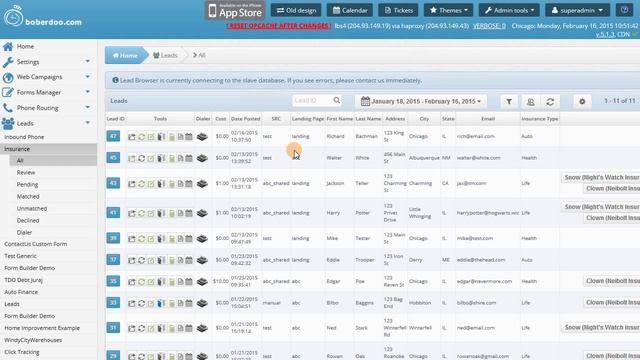640x360 pixels.
Task: Open Tickets from the top bar
Action: (x=398, y=10)
